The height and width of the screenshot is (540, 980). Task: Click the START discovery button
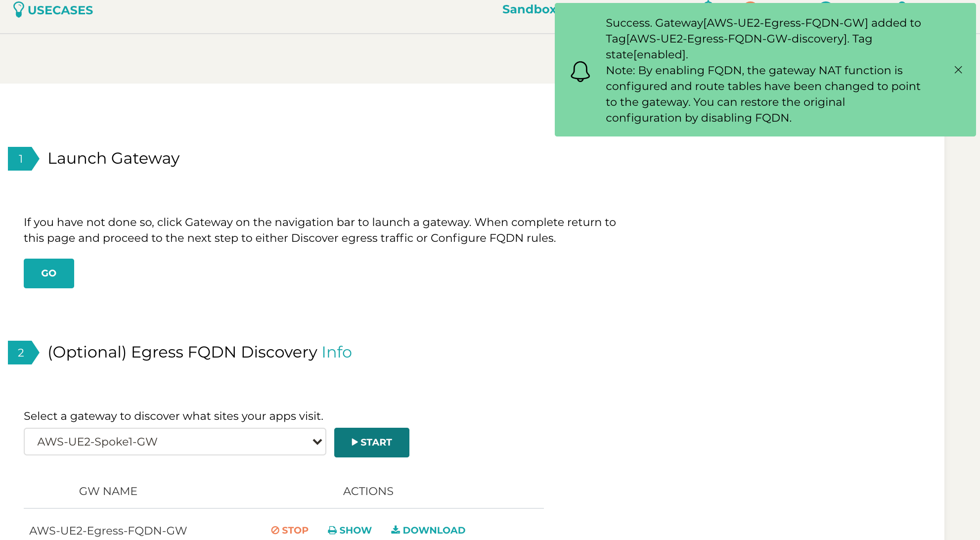(372, 443)
